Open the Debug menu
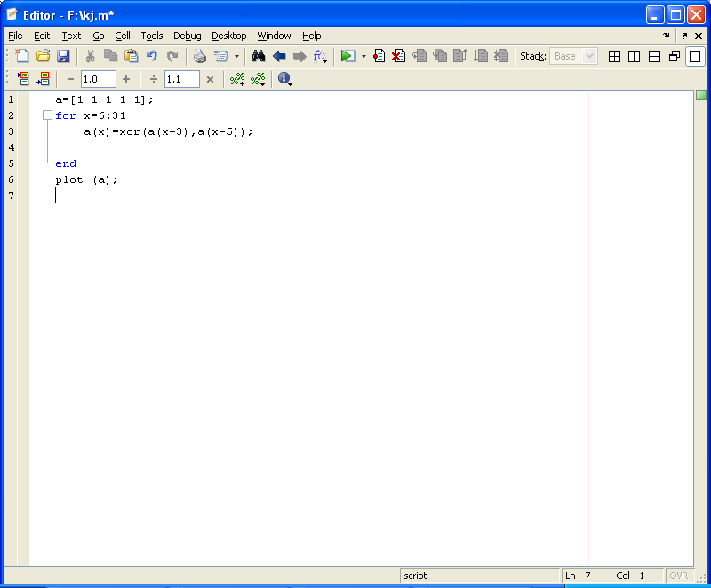Screen dimensions: 711x588 pos(187,36)
